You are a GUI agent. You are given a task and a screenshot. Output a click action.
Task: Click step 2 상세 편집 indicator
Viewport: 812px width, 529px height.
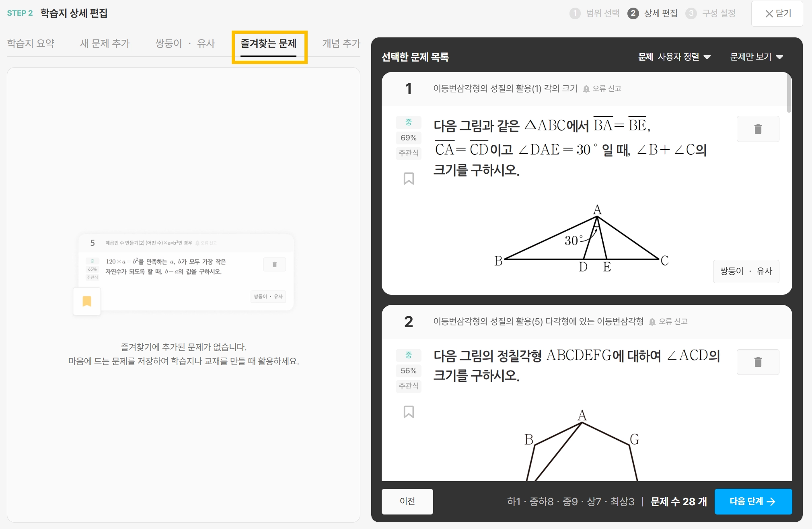click(653, 13)
